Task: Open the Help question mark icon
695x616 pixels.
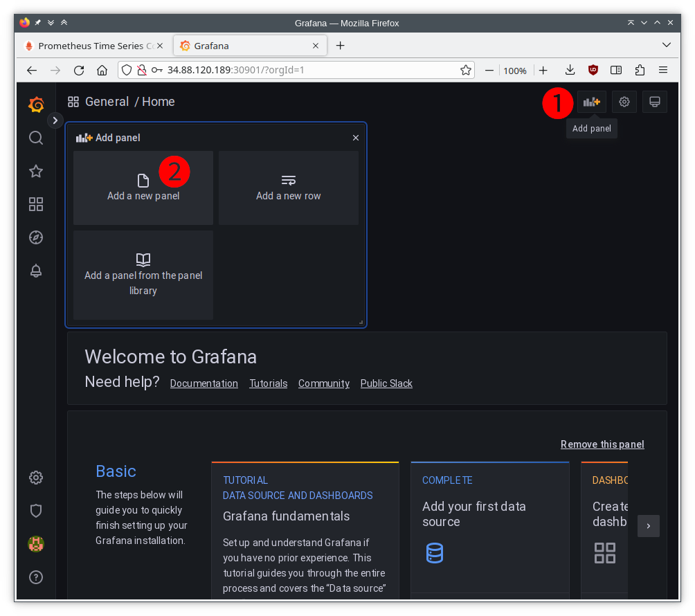Action: 36,577
